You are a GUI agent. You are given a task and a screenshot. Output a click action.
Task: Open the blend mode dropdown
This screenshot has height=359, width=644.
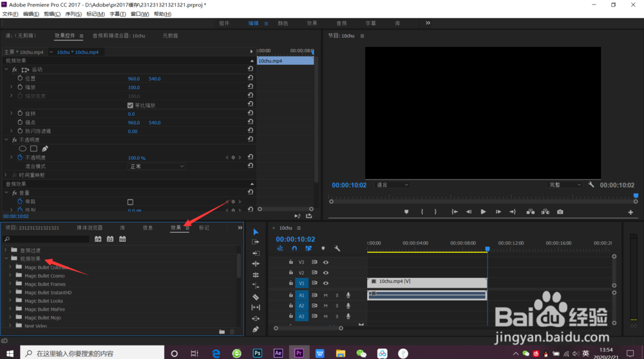pyautogui.click(x=156, y=166)
